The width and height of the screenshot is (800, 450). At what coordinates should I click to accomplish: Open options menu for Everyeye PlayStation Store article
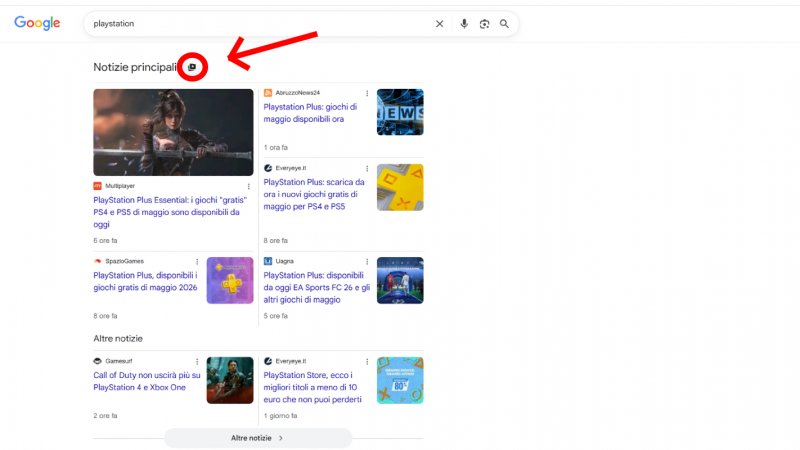coord(367,362)
